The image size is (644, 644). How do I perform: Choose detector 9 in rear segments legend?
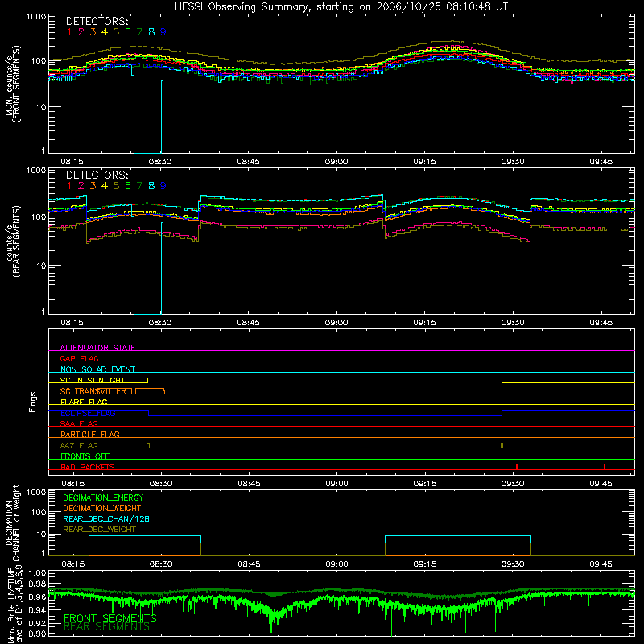[x=163, y=186]
